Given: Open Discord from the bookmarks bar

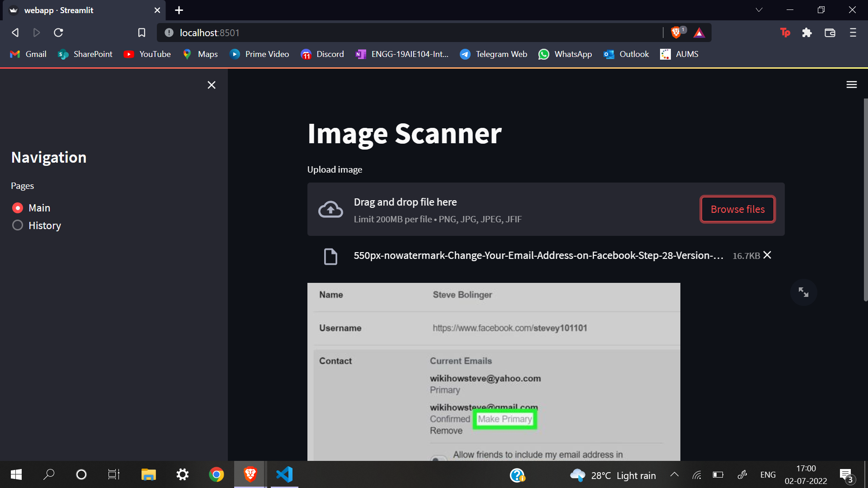Looking at the screenshot, I should pyautogui.click(x=322, y=54).
